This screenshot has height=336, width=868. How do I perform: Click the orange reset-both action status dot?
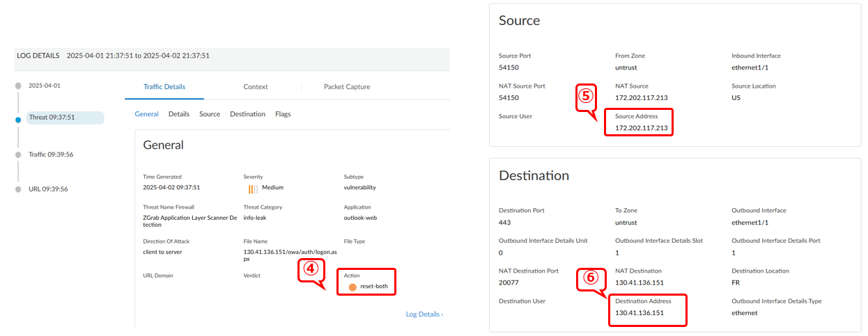click(x=352, y=287)
